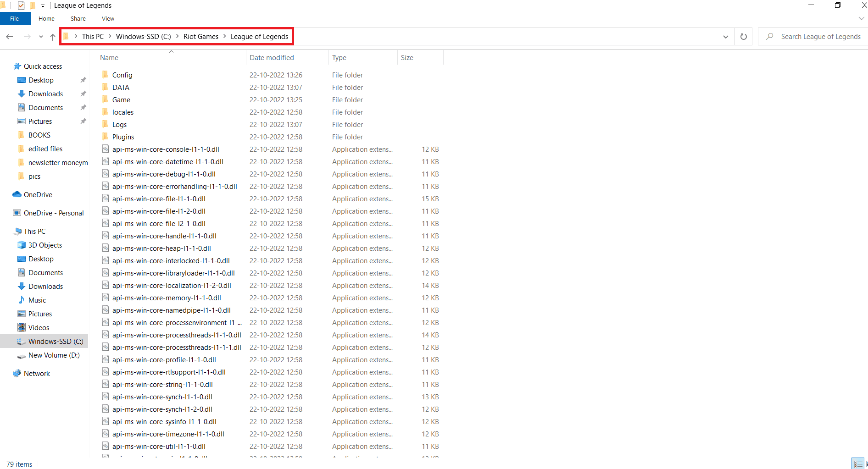Screen dimensions: 868x469
Task: Click the Network icon in sidebar
Action: coord(17,373)
